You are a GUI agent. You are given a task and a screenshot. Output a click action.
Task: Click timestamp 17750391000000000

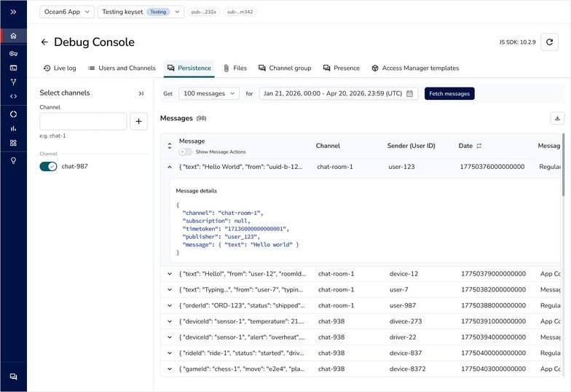pyautogui.click(x=494, y=321)
